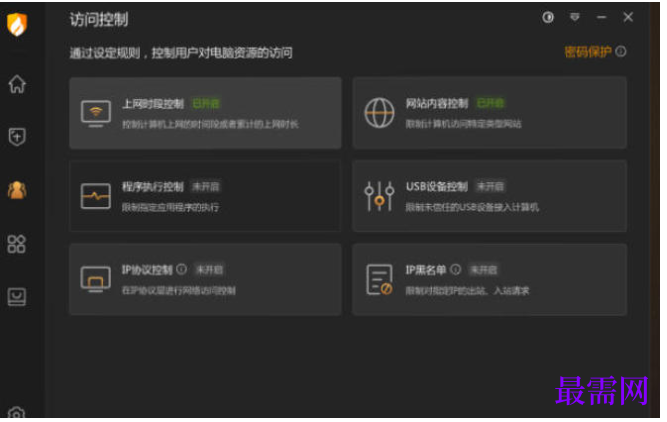Click the Huorong flame shield logo
667x422 pixels.
click(x=17, y=24)
